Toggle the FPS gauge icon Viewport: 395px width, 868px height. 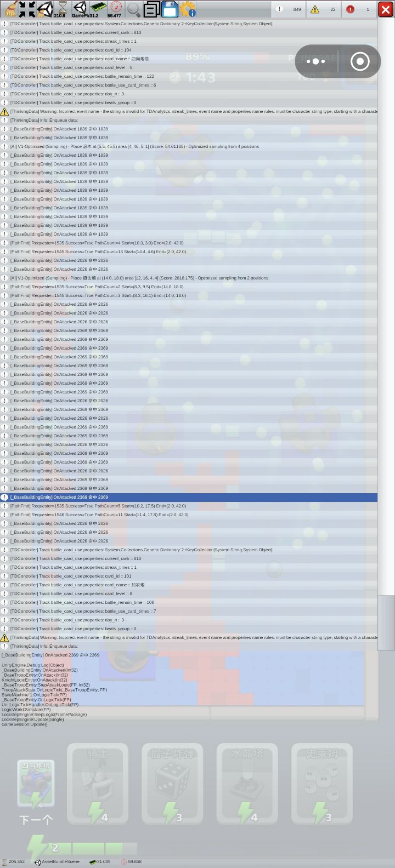coord(115,9)
